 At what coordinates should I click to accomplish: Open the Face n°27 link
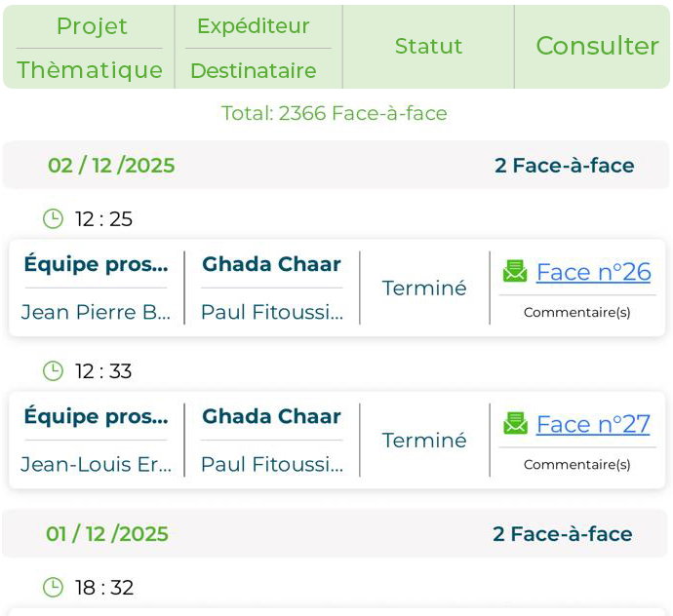pyautogui.click(x=593, y=424)
